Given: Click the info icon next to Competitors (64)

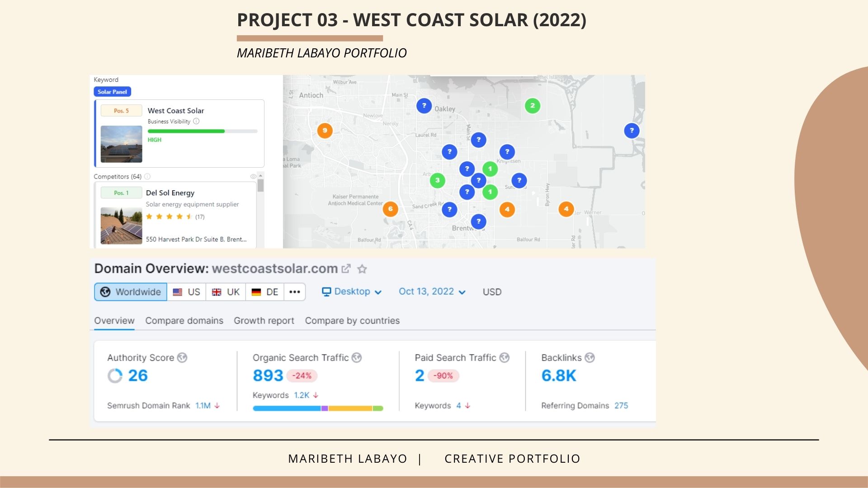Looking at the screenshot, I should pos(147,176).
